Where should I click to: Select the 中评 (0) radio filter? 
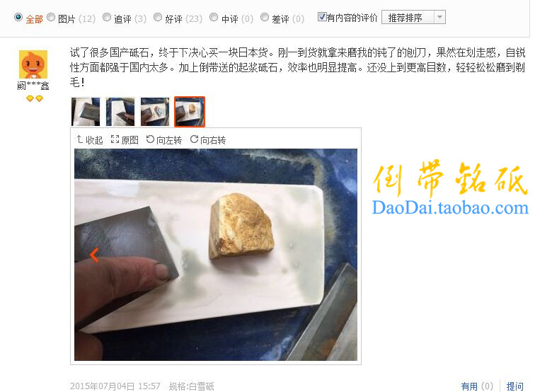[214, 17]
